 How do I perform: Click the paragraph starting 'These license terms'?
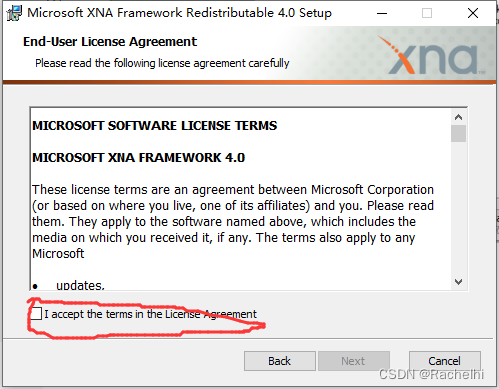[x=233, y=222]
